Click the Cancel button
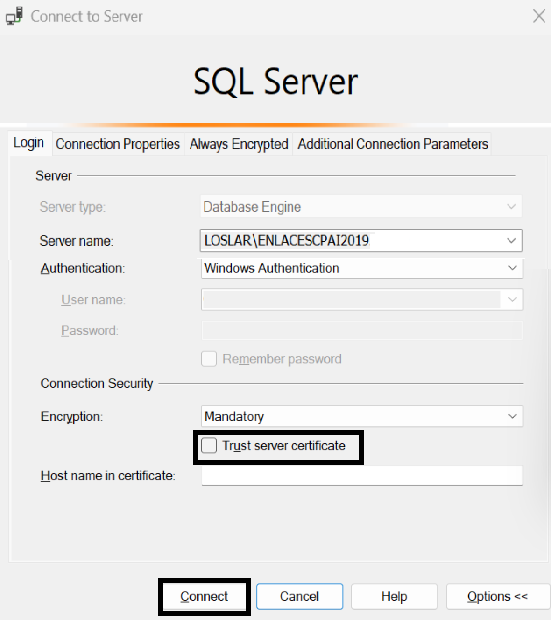This screenshot has height=620, width=551. pos(299,596)
